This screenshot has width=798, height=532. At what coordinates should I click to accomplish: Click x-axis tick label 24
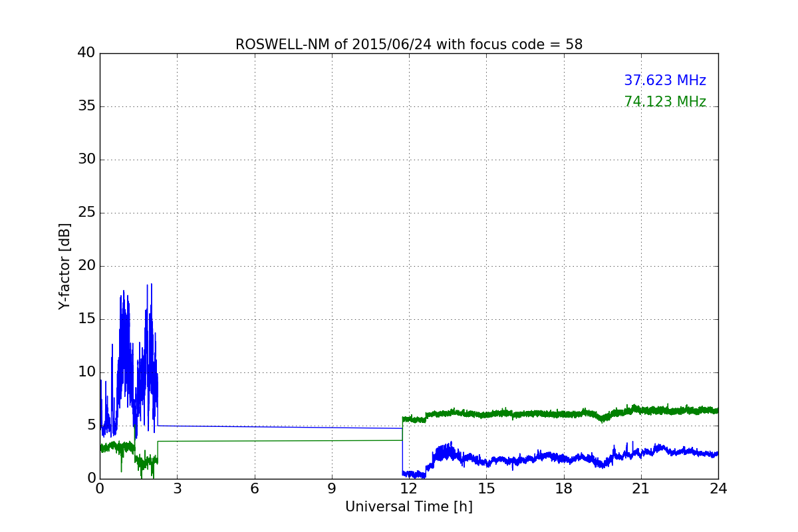point(718,489)
